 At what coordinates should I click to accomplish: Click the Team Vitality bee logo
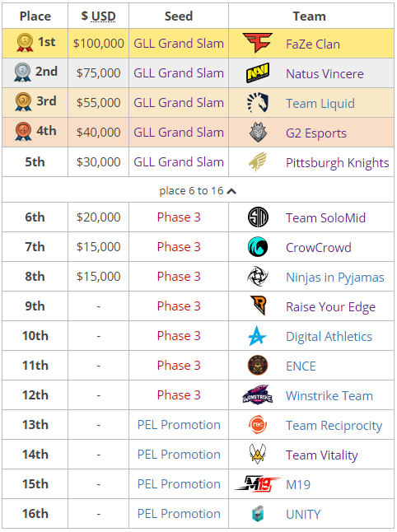tap(258, 454)
